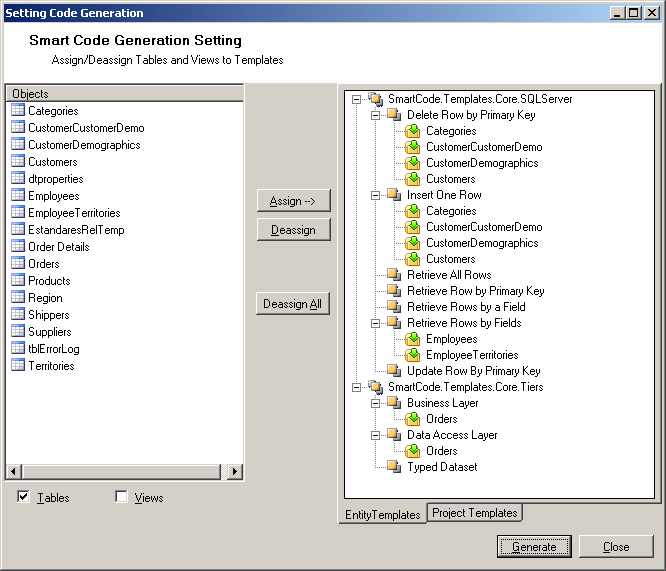Switch to the EntityTemplates tab
The width and height of the screenshot is (666, 571).
[383, 514]
